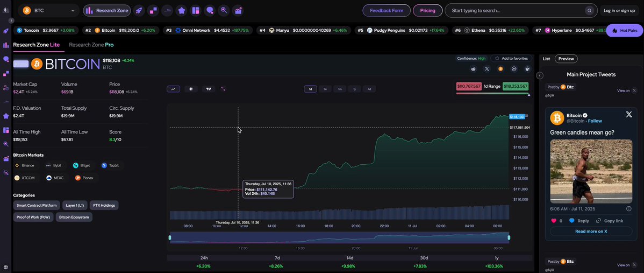Select the dashboard layout icon in top toolbar
644x273 pixels.
pos(196,10)
